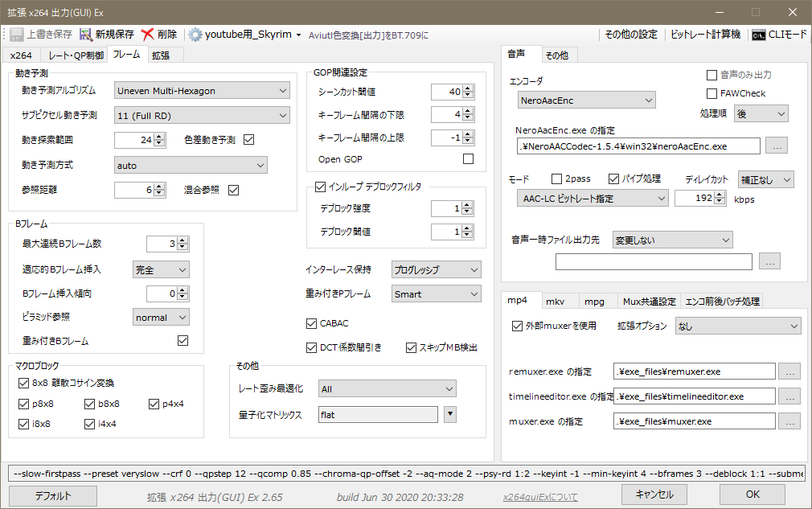This screenshot has width=812, height=509.
Task: Toggle 混合参照 checkbox
Action: coord(234,190)
